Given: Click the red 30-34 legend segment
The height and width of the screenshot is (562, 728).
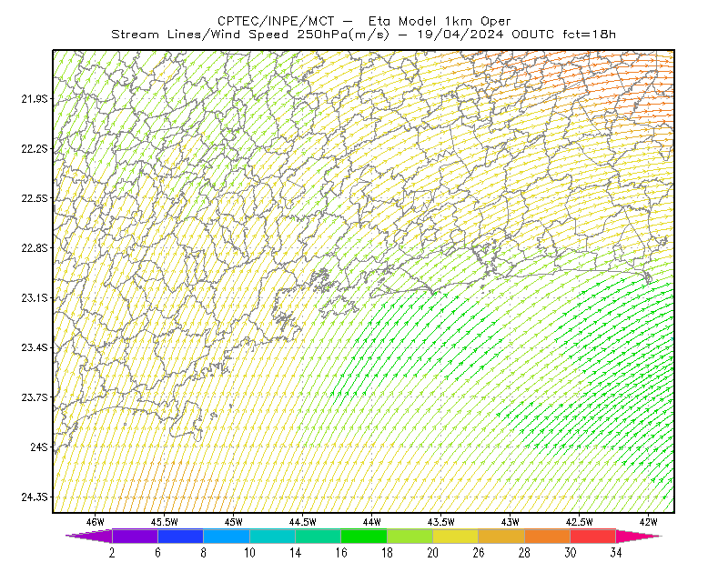Looking at the screenshot, I should [x=593, y=536].
